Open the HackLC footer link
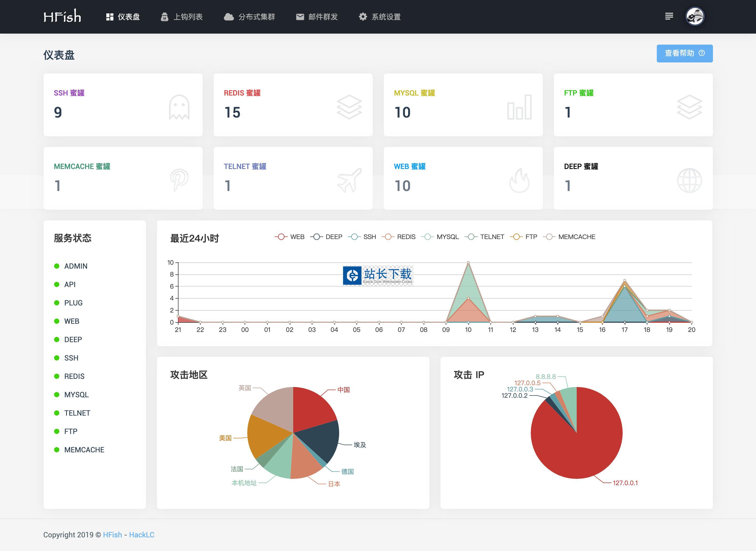Screen dimensions: 756x551 pyautogui.click(x=141, y=535)
